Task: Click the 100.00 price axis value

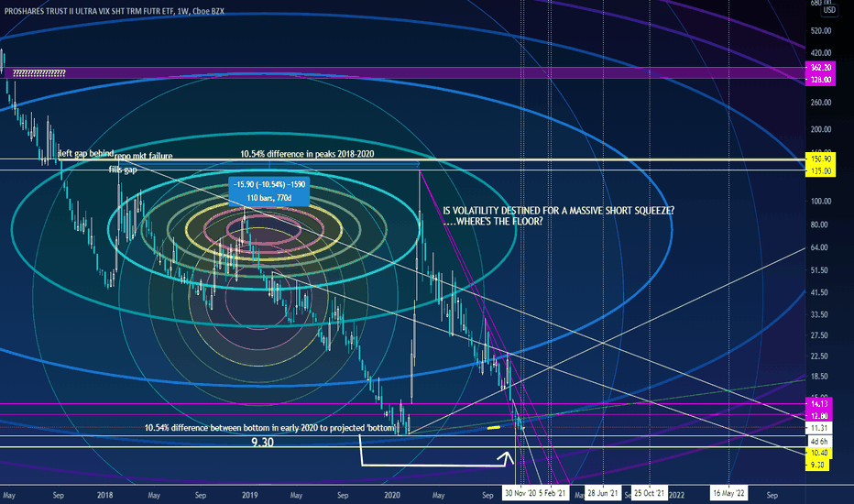Action: point(821,201)
